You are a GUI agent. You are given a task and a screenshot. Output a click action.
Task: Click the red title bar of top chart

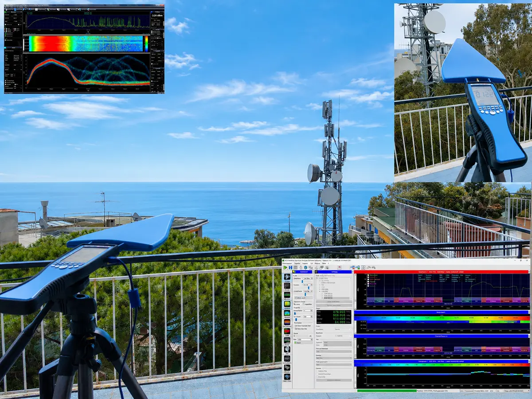click(x=441, y=272)
